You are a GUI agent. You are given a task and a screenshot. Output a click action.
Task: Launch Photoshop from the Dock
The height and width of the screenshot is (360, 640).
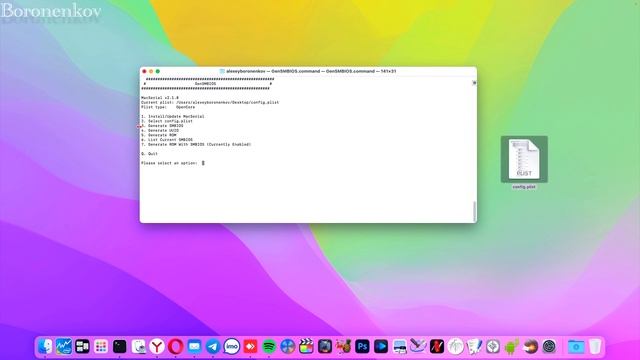pyautogui.click(x=362, y=347)
